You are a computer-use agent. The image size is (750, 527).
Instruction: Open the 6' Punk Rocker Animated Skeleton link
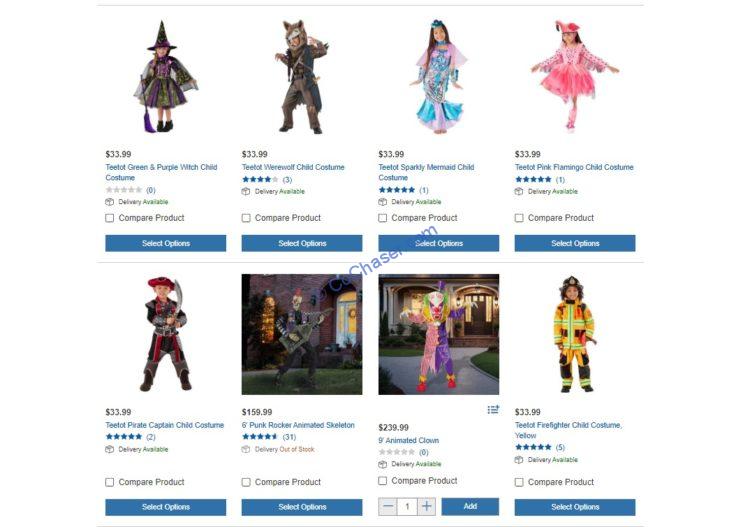(298, 425)
